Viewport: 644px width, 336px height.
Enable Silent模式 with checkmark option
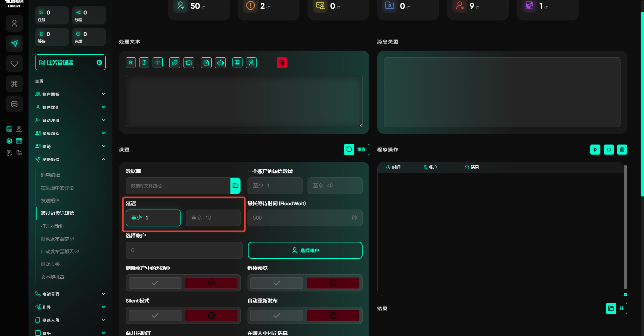point(155,316)
